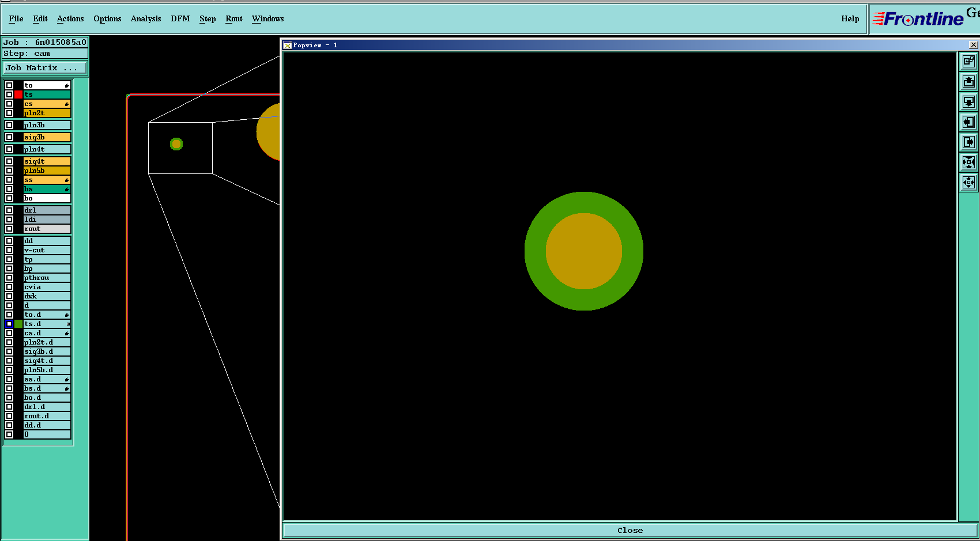Select the 'v-cut' layer name
The height and width of the screenshot is (541, 980).
[x=47, y=250]
